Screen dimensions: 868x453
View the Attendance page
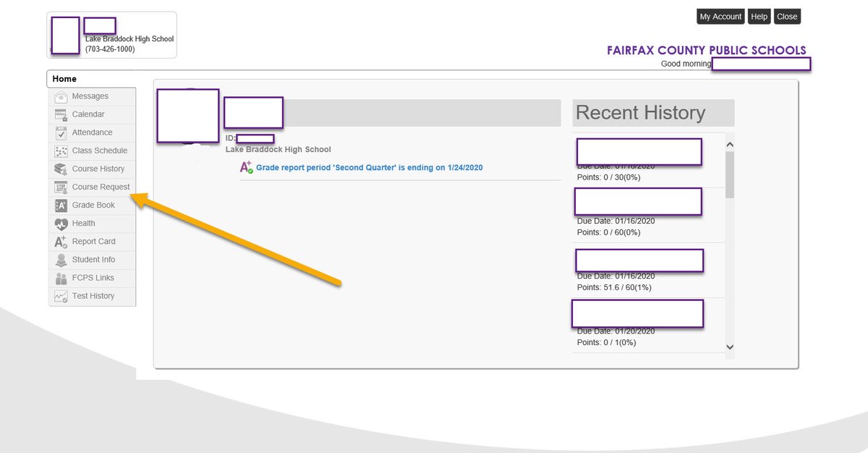click(92, 132)
